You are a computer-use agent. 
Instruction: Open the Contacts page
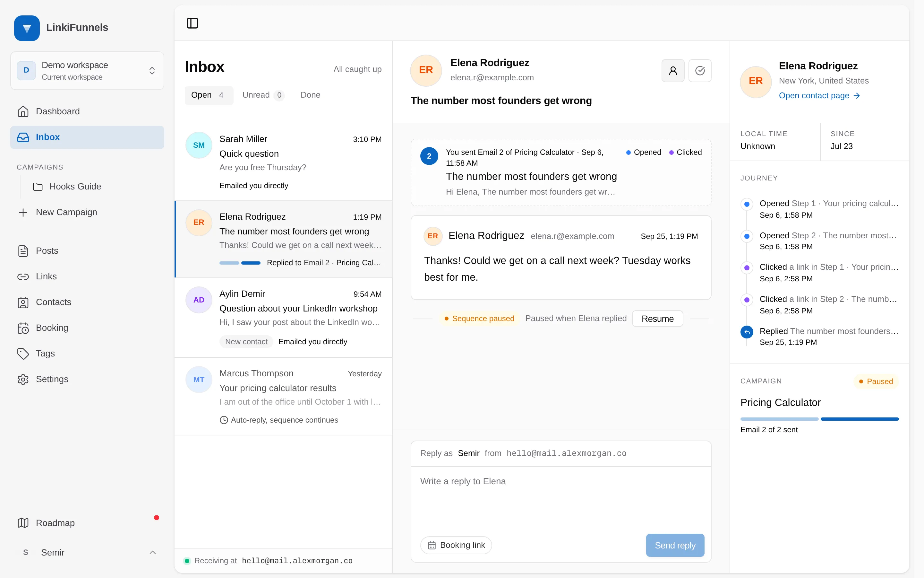point(87,302)
